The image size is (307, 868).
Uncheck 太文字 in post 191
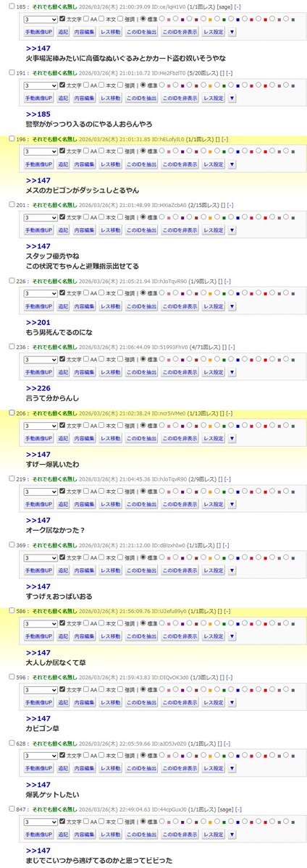62,85
